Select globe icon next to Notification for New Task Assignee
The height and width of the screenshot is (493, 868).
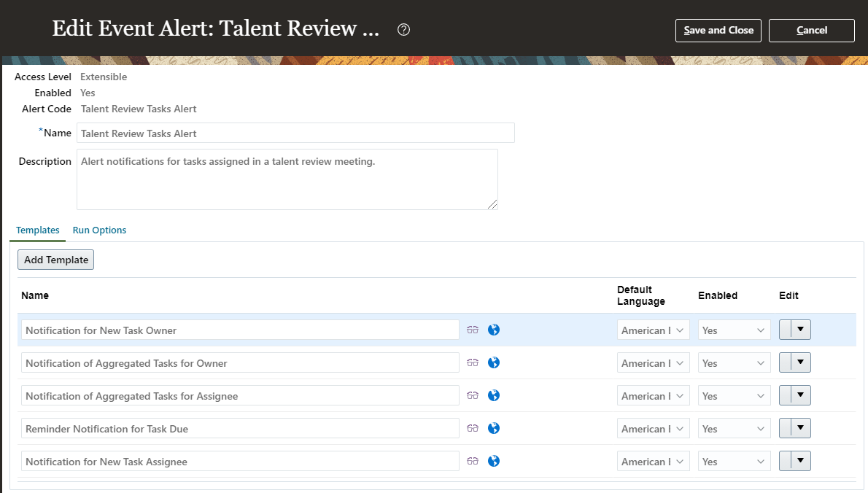pos(494,461)
